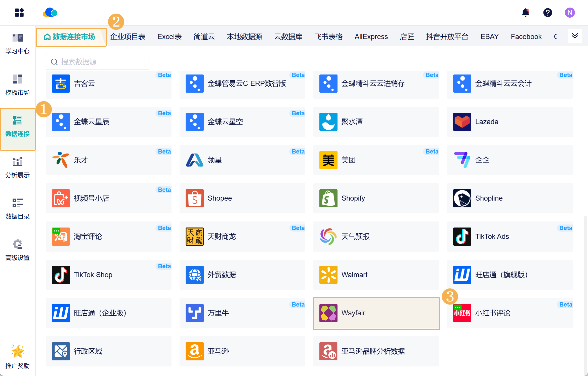Open 高级设置 in sidebar

[18, 250]
